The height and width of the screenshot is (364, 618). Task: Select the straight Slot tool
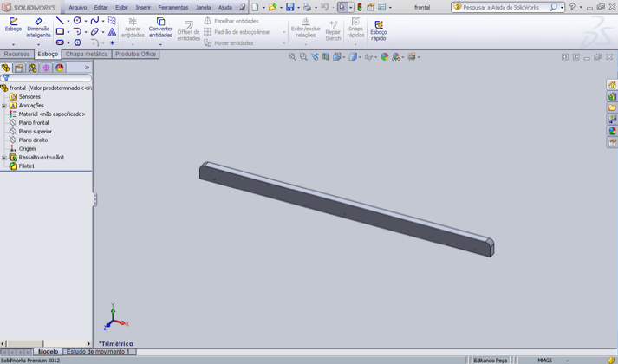(60, 42)
